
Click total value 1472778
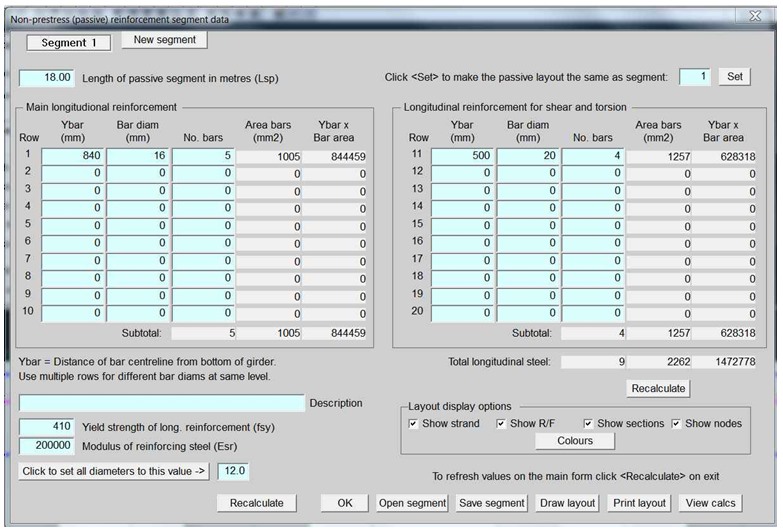pos(724,362)
